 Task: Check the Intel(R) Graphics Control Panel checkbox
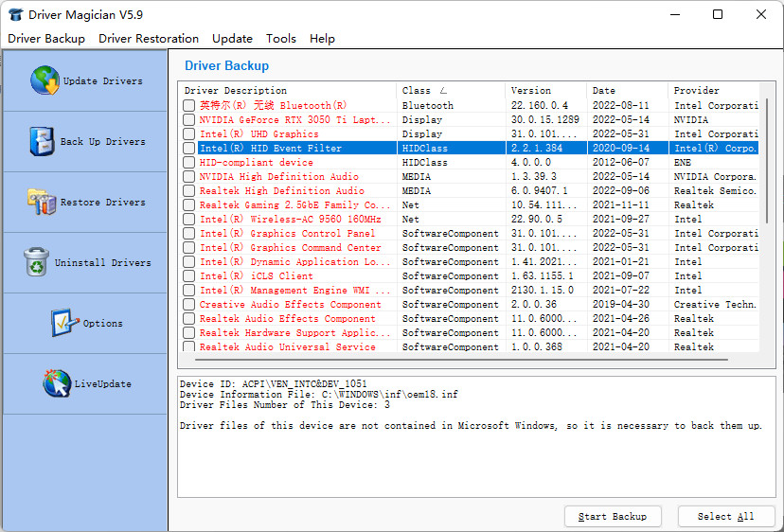[188, 234]
